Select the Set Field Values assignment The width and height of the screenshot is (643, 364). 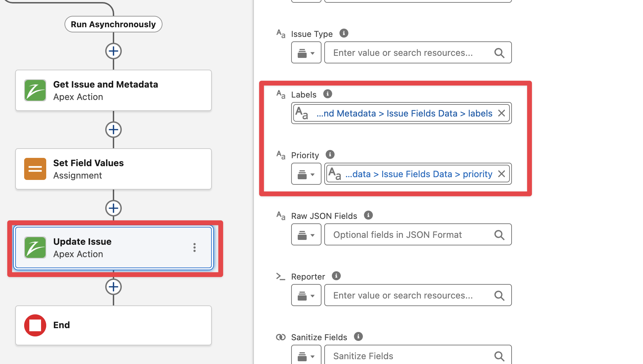pyautogui.click(x=113, y=169)
